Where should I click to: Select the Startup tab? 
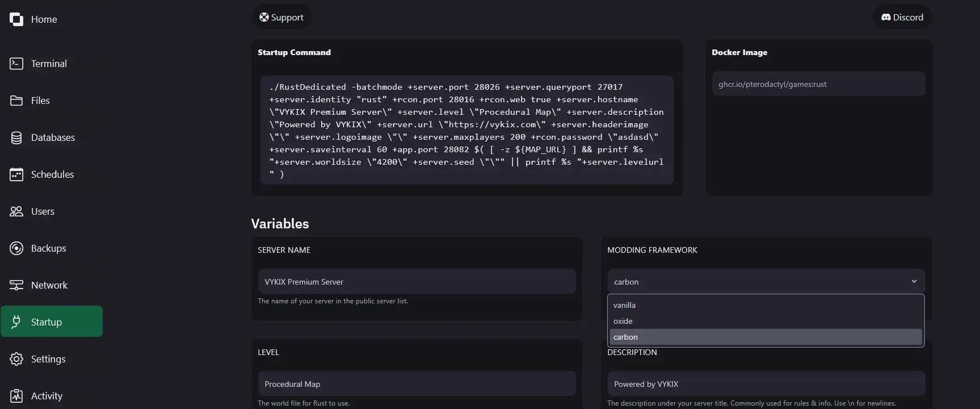click(52, 322)
